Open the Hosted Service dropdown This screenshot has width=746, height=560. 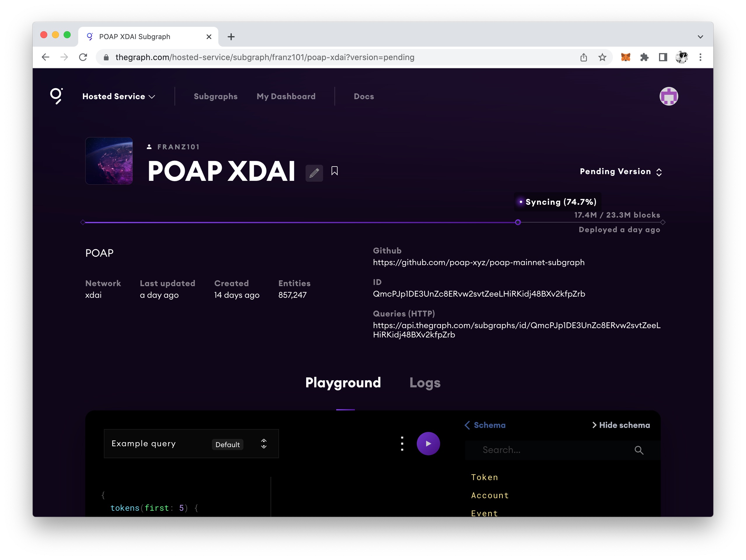[x=119, y=96]
